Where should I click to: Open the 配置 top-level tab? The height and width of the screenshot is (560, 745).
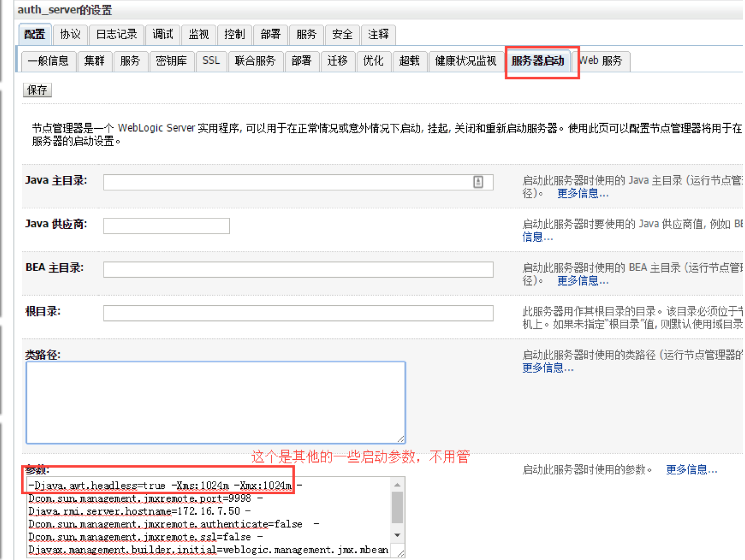click(35, 35)
